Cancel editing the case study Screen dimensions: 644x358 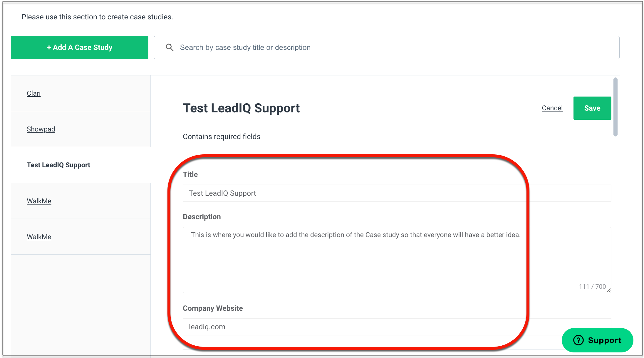tap(552, 108)
